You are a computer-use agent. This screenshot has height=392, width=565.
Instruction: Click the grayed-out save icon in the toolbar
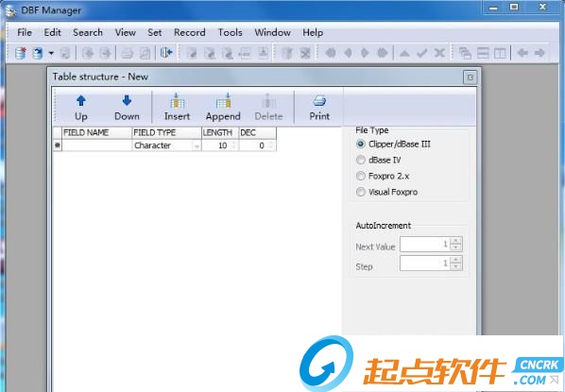click(x=65, y=53)
